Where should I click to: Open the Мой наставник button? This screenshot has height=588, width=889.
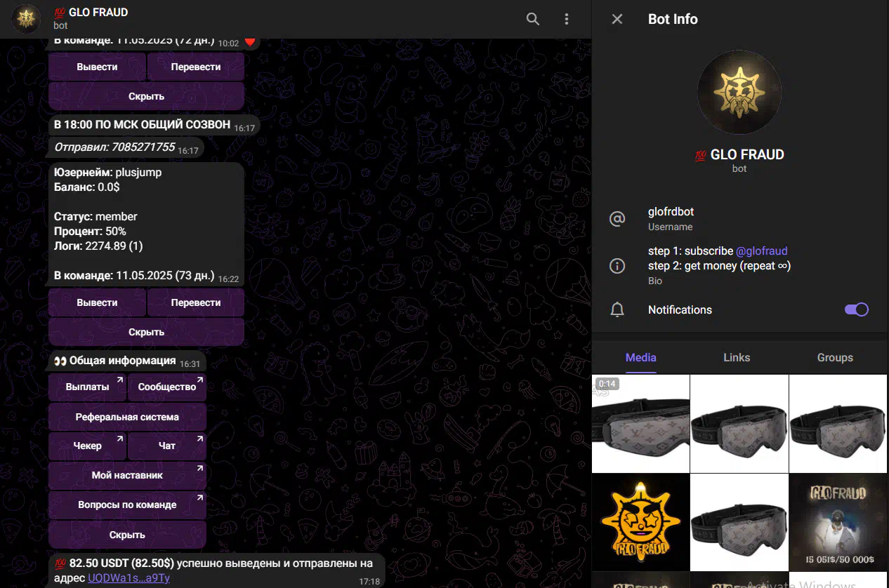[x=127, y=475]
